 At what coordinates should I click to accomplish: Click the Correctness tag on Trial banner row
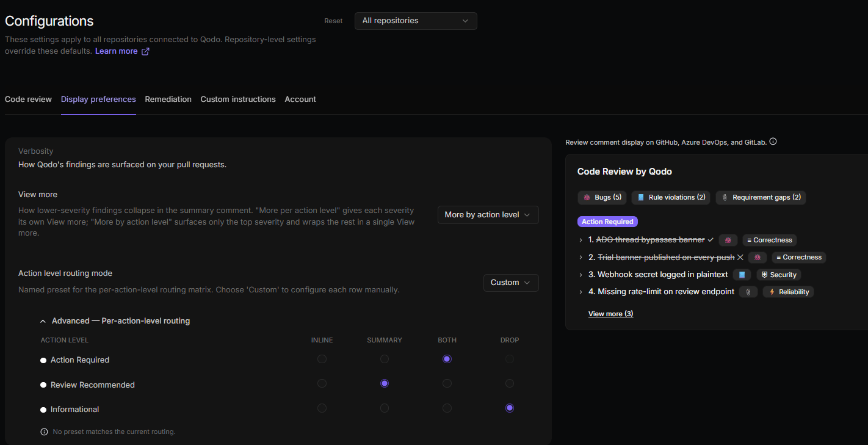pyautogui.click(x=799, y=258)
